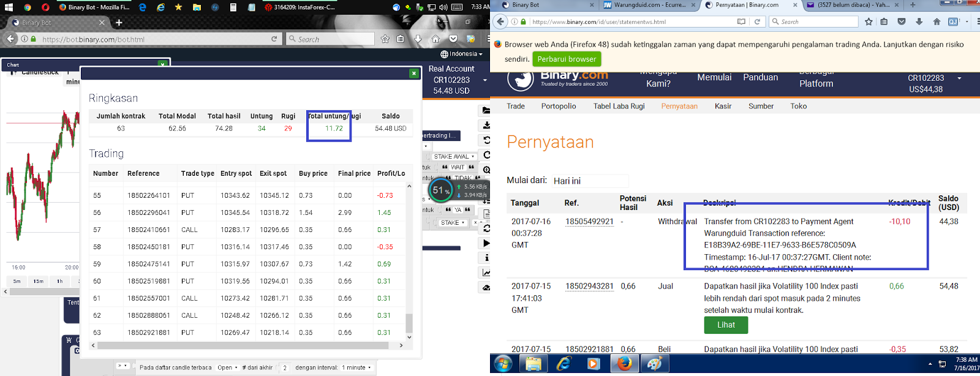
Task: Close the Chart panel with the green X
Action: click(162, 64)
